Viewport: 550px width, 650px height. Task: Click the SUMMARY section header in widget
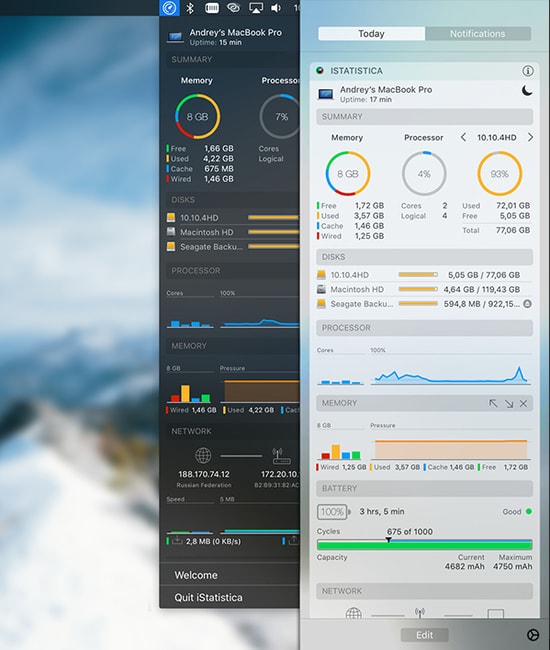(x=424, y=116)
